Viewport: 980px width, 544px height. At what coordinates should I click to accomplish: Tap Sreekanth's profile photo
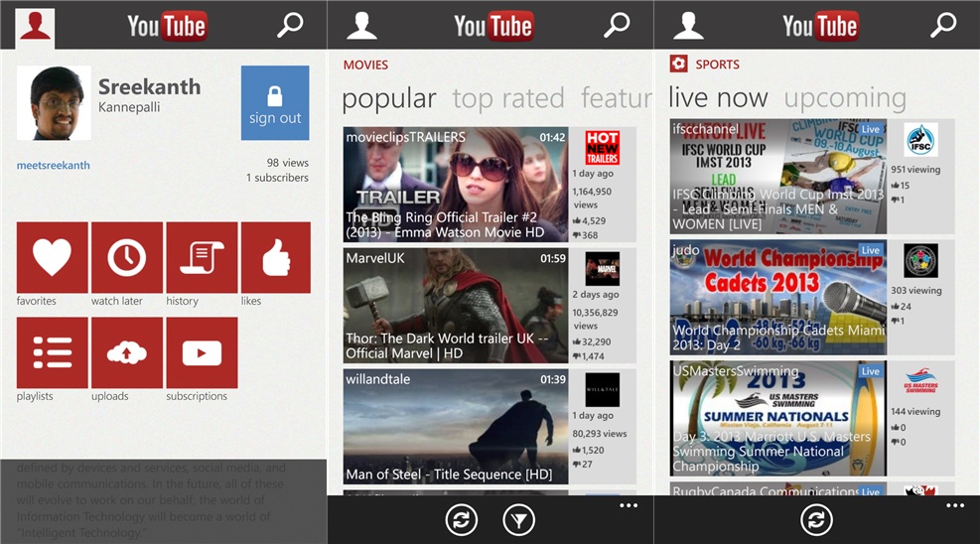(x=54, y=103)
